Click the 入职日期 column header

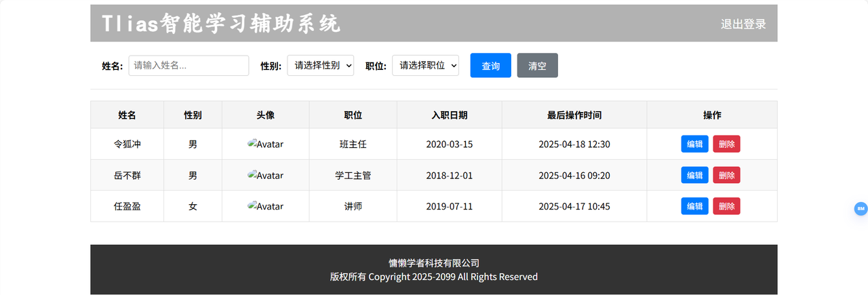[x=450, y=115]
